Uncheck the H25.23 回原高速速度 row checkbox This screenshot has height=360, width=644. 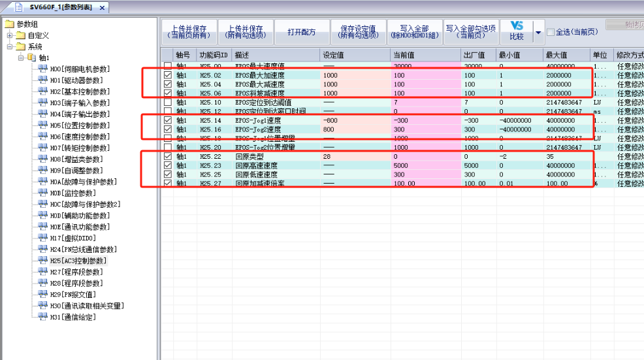[x=168, y=165]
